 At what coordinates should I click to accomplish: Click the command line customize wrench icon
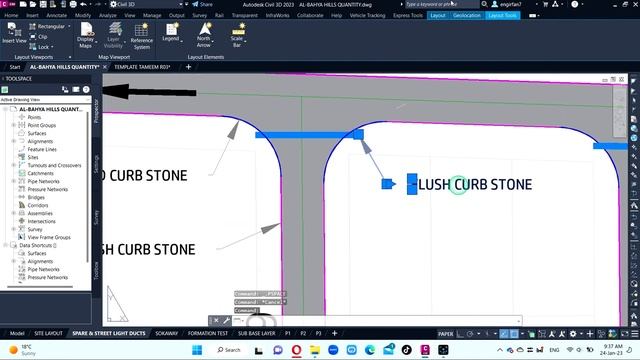click(x=226, y=321)
